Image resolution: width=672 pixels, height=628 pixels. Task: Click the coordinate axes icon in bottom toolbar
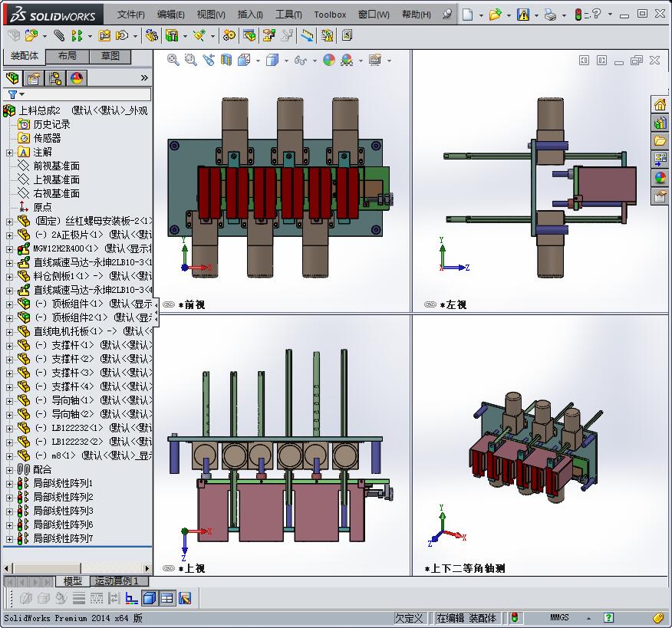click(x=132, y=598)
